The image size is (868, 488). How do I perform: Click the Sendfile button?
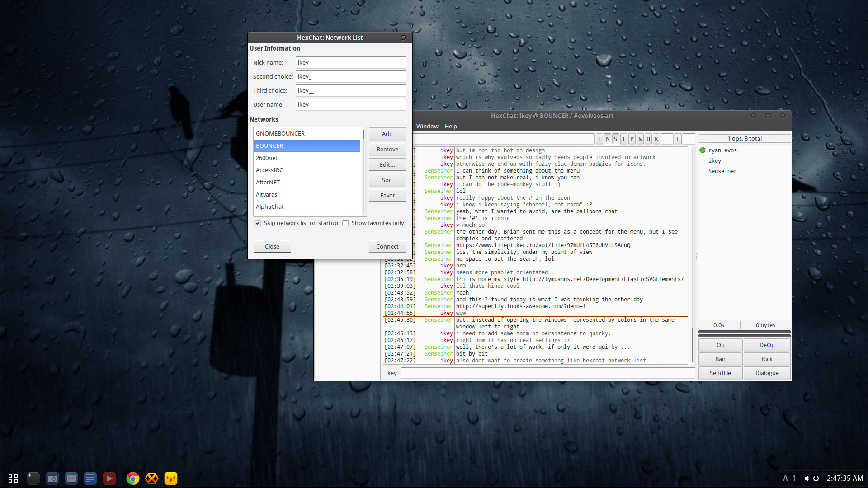click(720, 373)
